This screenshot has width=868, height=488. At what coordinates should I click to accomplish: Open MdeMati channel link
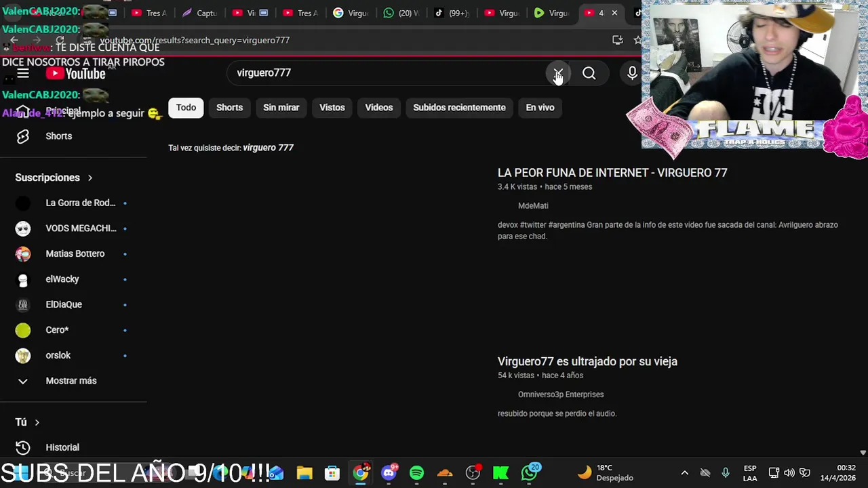coord(533,206)
